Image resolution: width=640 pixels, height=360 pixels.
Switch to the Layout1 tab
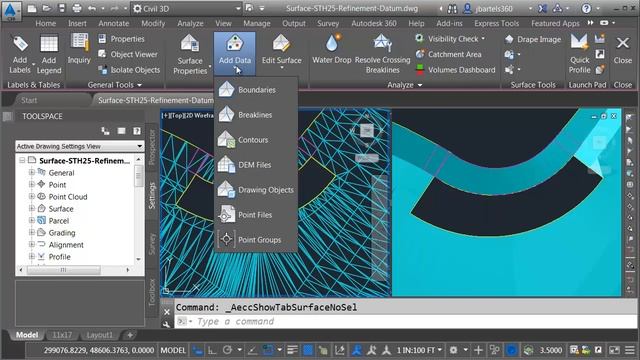99,335
